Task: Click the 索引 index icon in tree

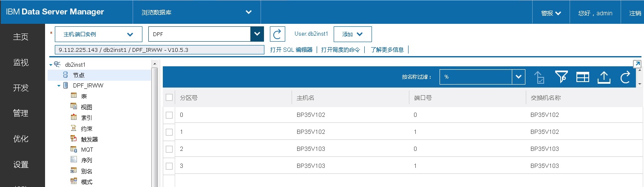Action: pos(73,117)
